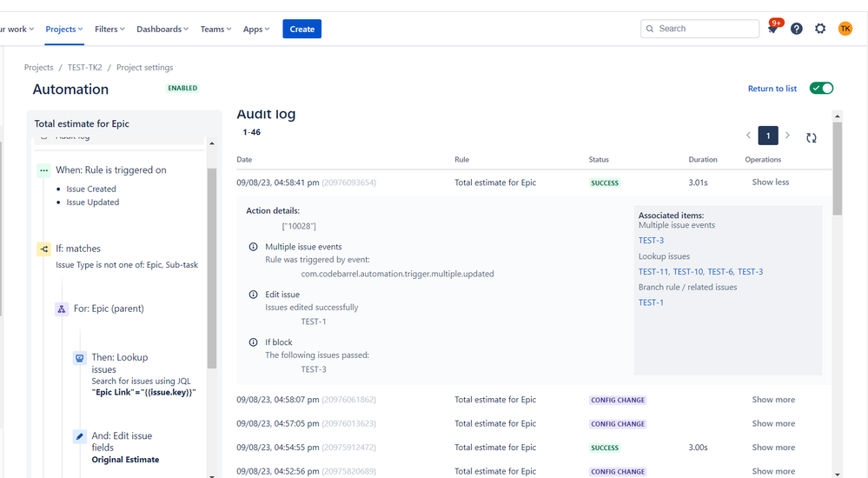Click the ENABLED badge beside Automation
868x478 pixels.
point(182,88)
